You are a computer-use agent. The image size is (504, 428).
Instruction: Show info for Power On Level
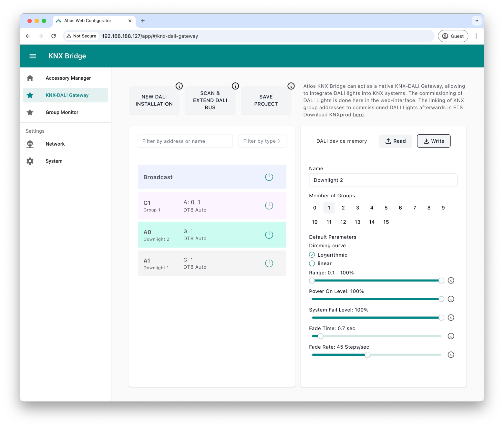point(451,299)
